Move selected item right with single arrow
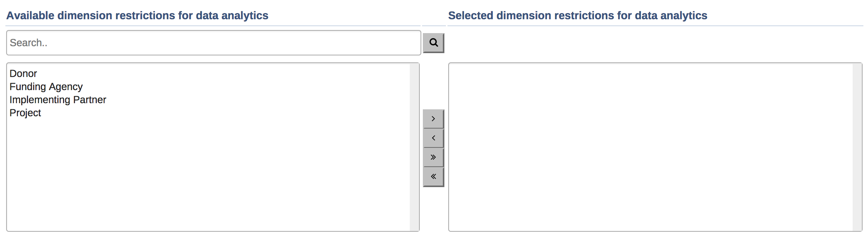 433,119
